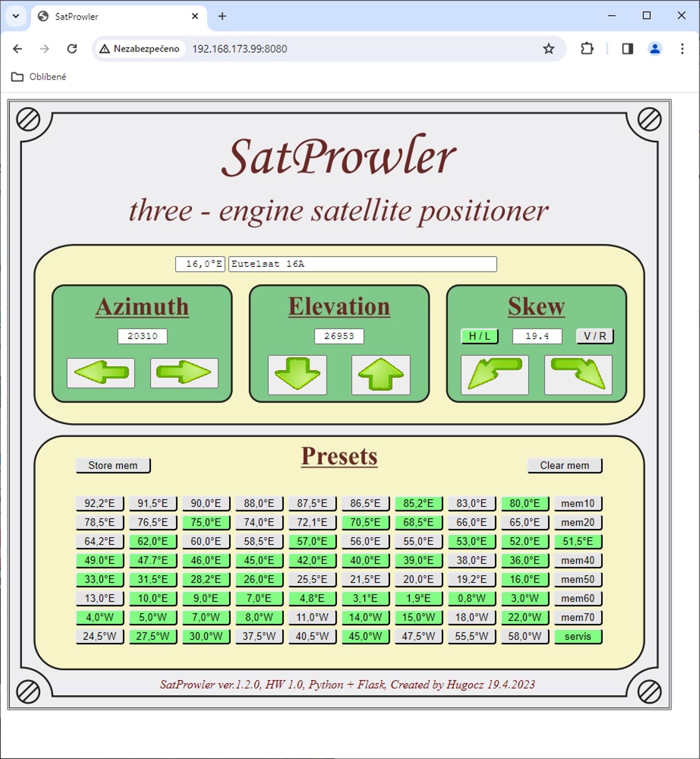
Task: Select V/R polarization toggle
Action: pyautogui.click(x=595, y=336)
